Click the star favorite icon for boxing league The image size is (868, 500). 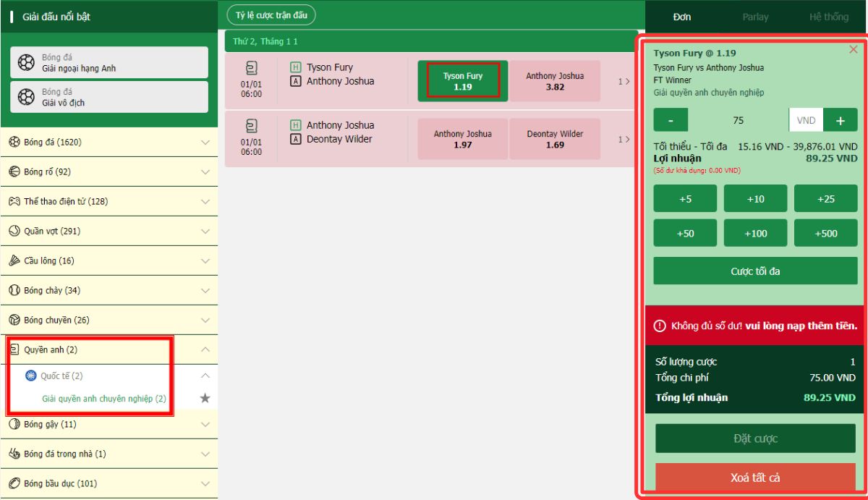[205, 398]
